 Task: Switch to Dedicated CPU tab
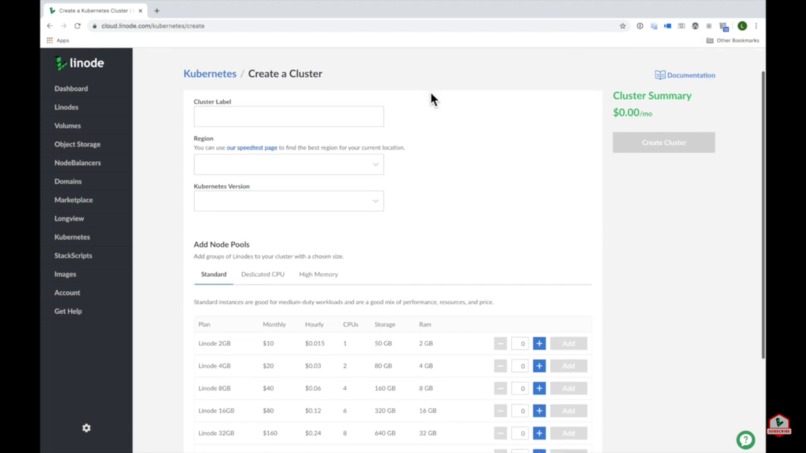pyautogui.click(x=263, y=275)
